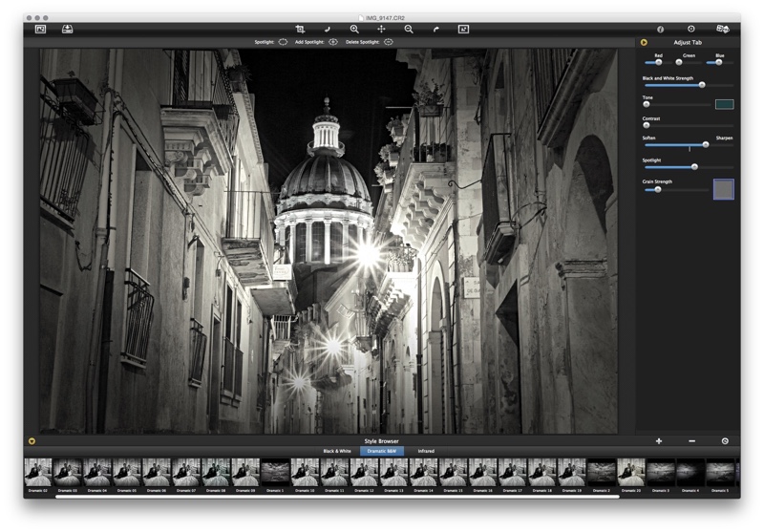Open the info icon in toolbar
This screenshot has height=532, width=764.
click(x=660, y=30)
